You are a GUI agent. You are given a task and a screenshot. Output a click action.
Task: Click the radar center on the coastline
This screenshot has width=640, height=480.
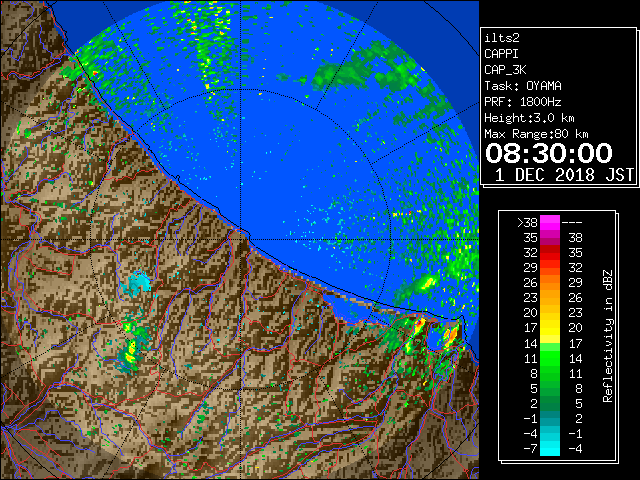tap(241, 240)
